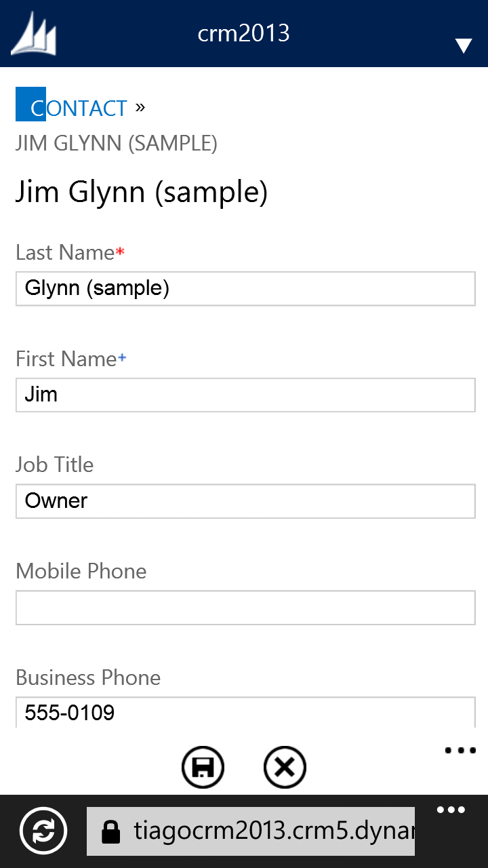Tap the browser address bar URL

point(271,831)
